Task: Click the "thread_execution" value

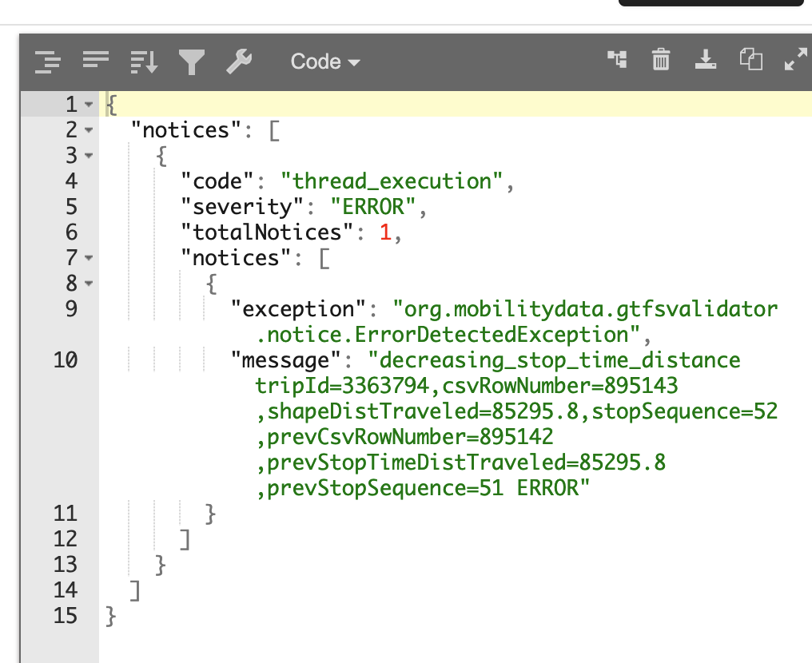Action: click(392, 181)
